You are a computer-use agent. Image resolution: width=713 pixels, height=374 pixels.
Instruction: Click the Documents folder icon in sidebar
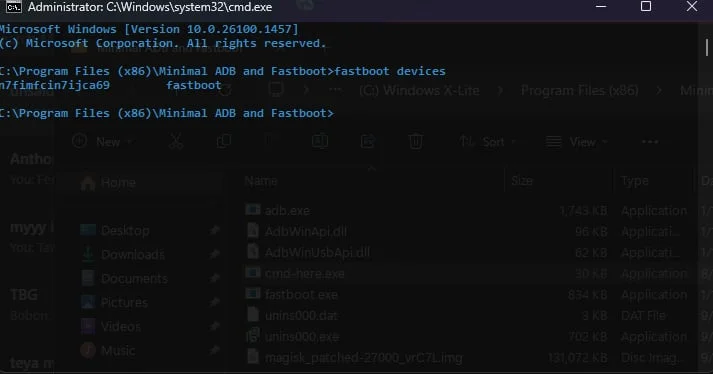(88, 278)
